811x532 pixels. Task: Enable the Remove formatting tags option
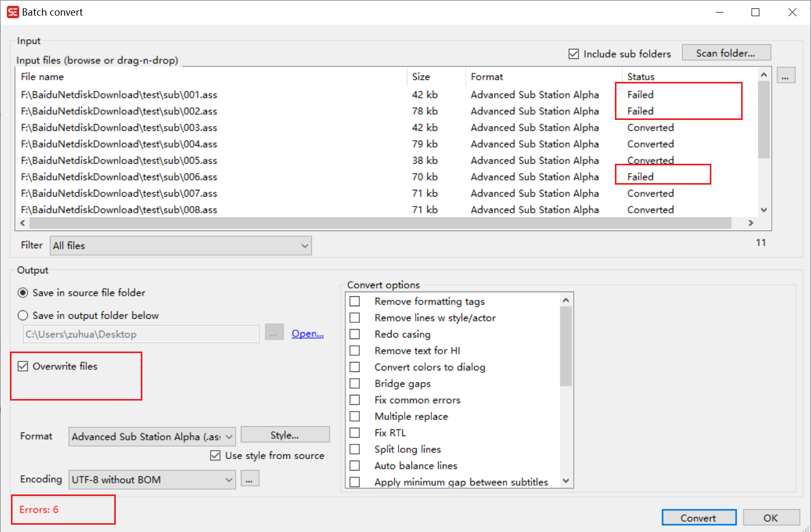pyautogui.click(x=355, y=301)
